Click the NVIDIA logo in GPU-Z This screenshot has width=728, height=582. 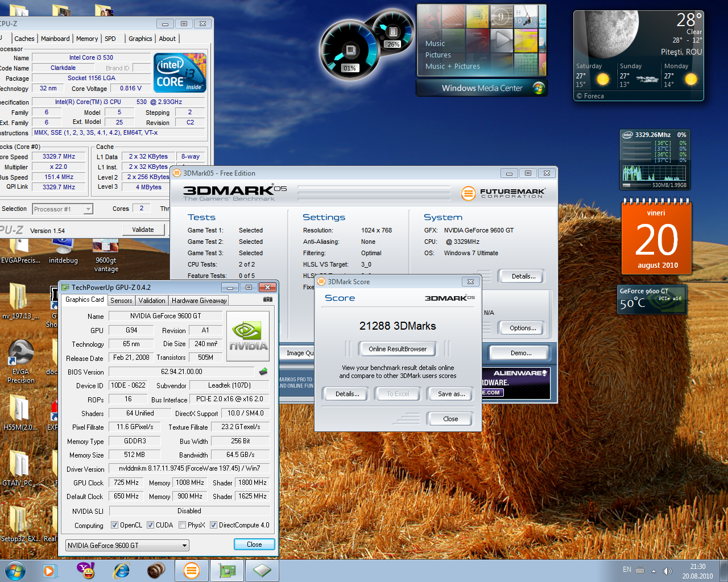pyautogui.click(x=249, y=336)
